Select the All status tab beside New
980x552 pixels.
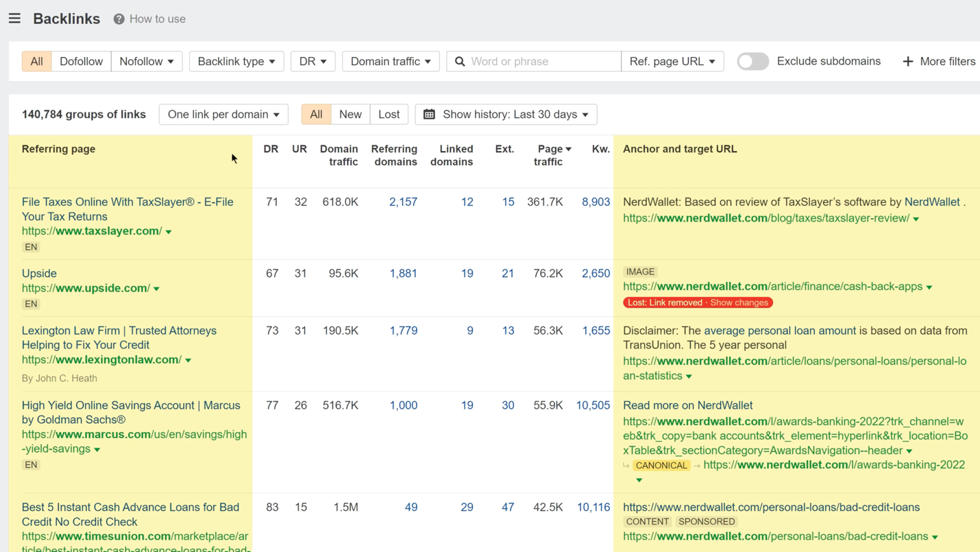(x=316, y=115)
